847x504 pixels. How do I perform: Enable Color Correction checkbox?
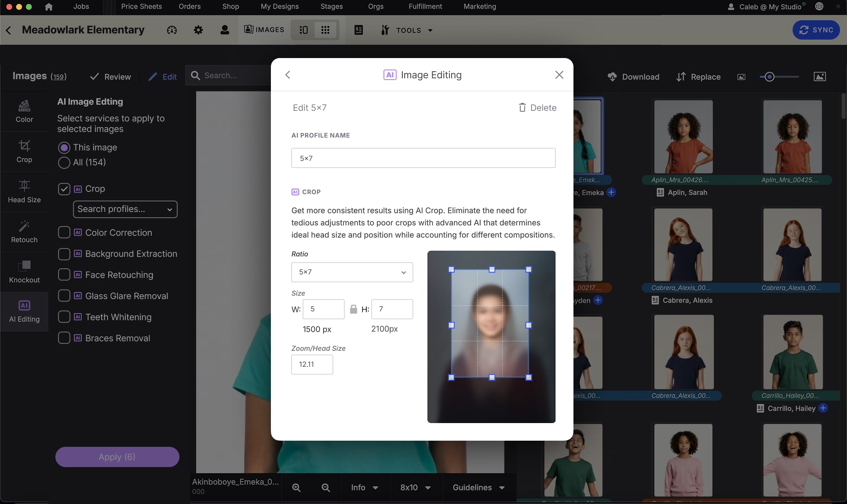[x=64, y=233]
